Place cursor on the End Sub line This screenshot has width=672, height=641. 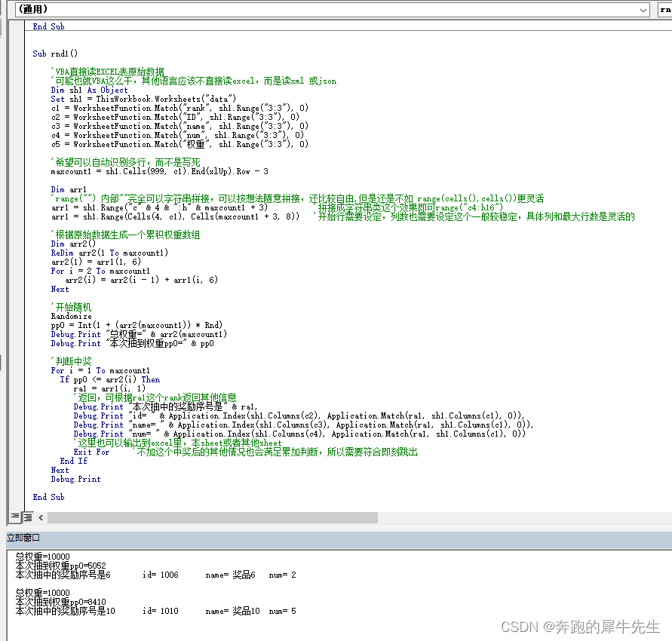48,497
